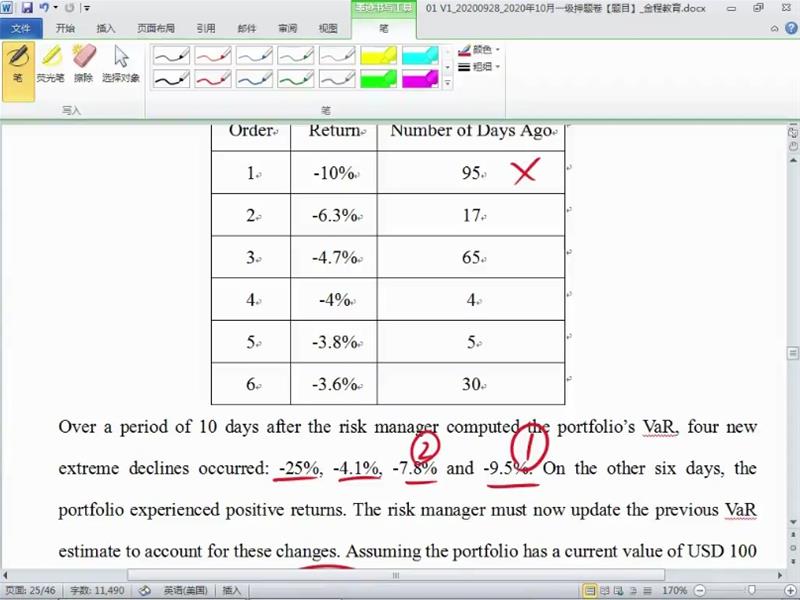
Task: Click the Save icon in Quick Access
Action: click(27, 8)
